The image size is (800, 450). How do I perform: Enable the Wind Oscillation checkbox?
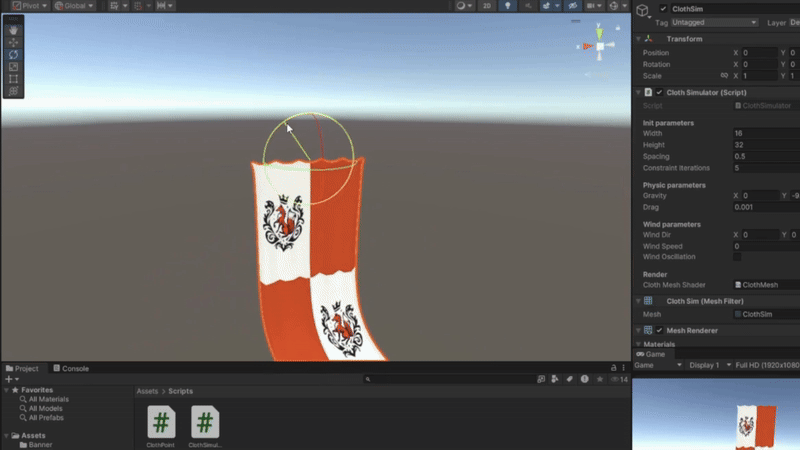coord(738,257)
